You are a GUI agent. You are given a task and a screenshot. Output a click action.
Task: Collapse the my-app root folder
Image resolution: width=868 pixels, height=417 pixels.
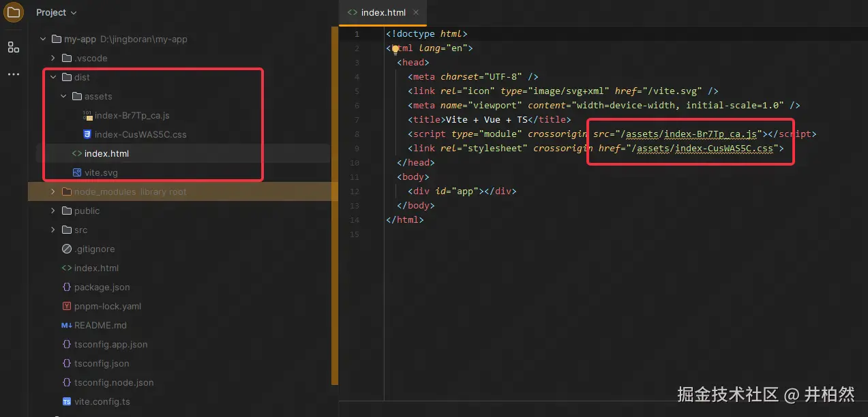click(42, 39)
